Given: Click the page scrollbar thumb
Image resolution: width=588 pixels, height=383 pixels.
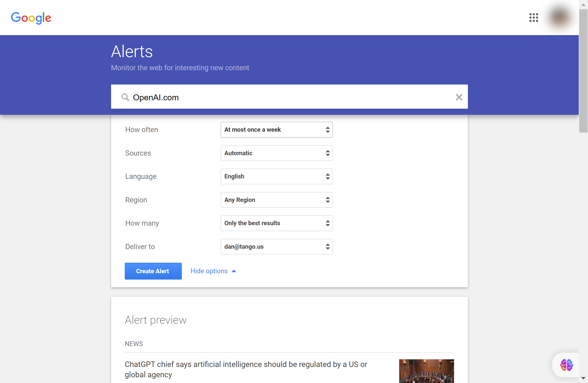Looking at the screenshot, I should [x=583, y=71].
